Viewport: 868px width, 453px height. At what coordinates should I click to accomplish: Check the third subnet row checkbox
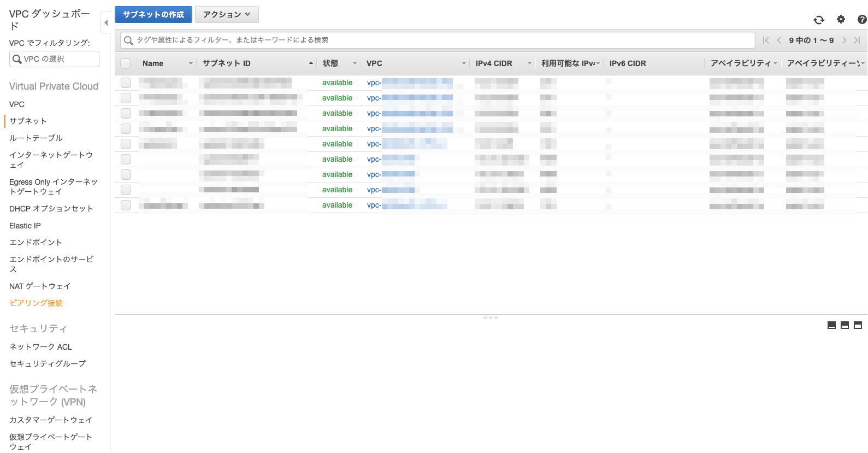(126, 113)
